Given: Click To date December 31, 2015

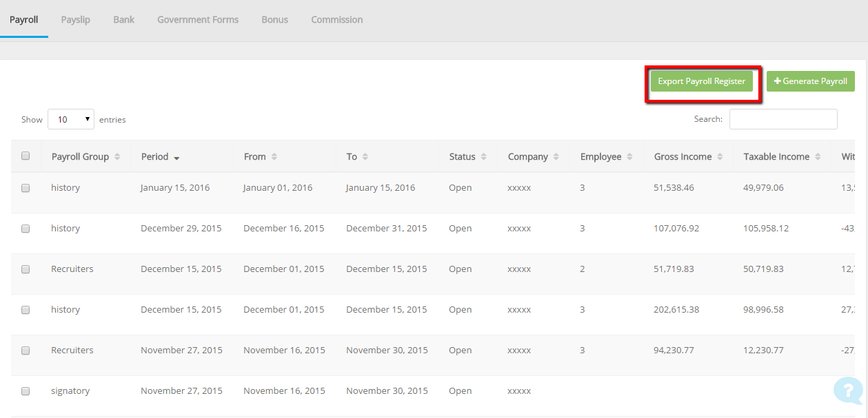Looking at the screenshot, I should [x=387, y=229].
